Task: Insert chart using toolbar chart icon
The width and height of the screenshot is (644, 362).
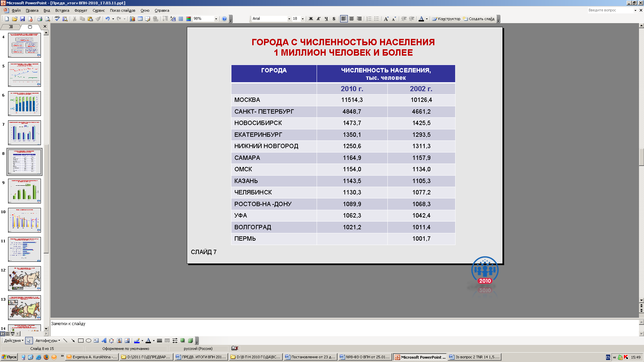Action: pyautogui.click(x=132, y=19)
